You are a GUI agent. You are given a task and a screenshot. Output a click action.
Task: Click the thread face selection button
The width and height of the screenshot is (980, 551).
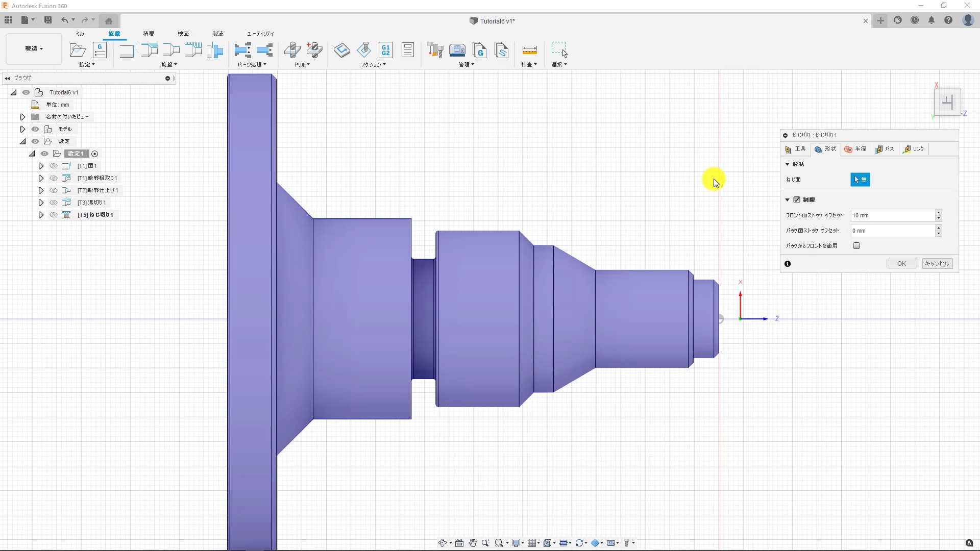[x=860, y=180]
